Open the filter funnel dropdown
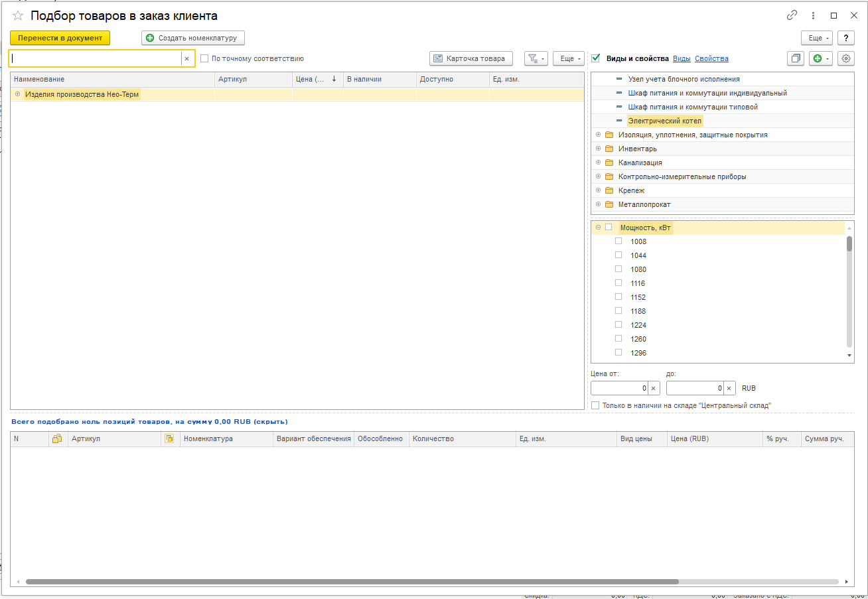 [536, 58]
